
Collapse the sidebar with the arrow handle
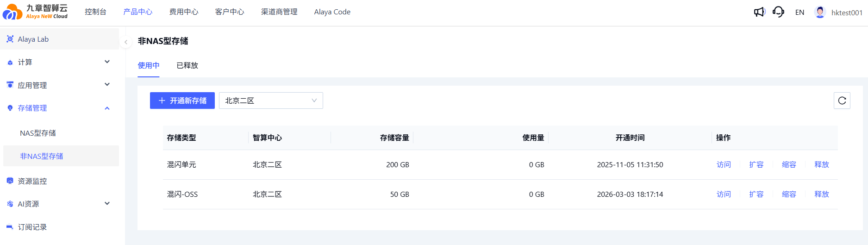pyautogui.click(x=125, y=42)
